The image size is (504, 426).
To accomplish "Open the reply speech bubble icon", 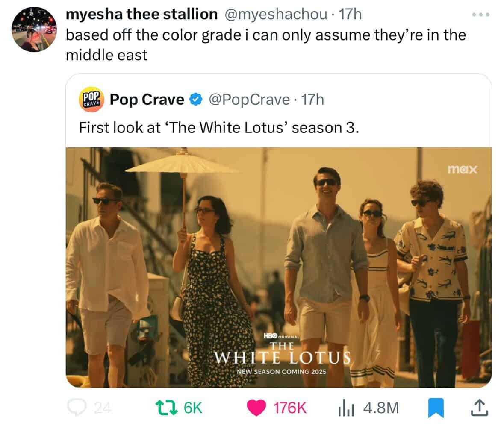I will (77, 408).
